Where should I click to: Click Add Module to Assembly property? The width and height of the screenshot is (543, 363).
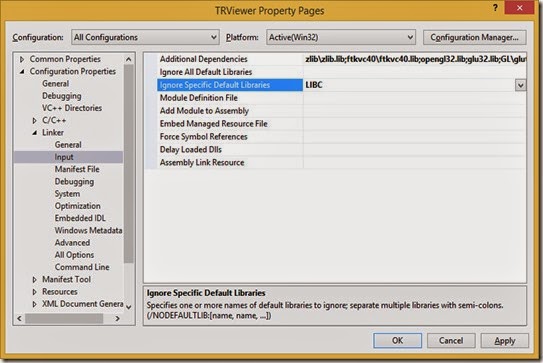[x=204, y=111]
